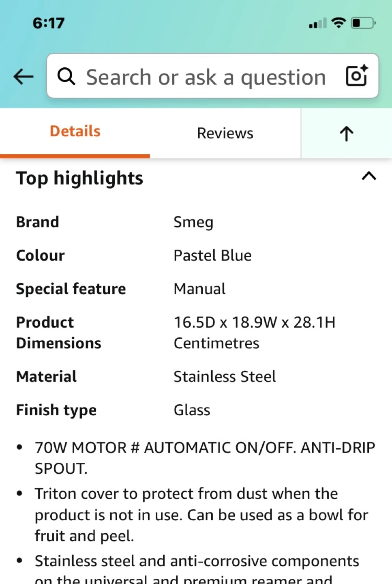This screenshot has width=392, height=584.
Task: Tap the Pastel Blue colour value
Action: click(x=212, y=255)
